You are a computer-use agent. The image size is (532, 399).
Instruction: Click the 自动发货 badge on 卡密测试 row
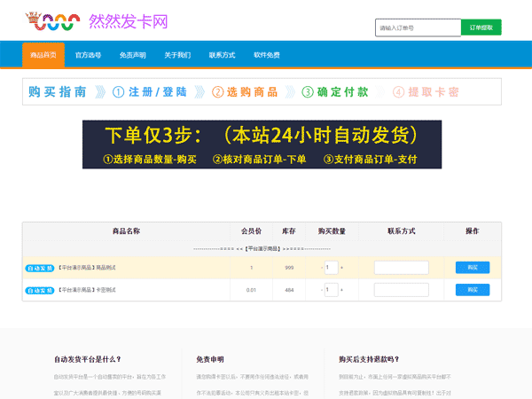pyautogui.click(x=40, y=290)
